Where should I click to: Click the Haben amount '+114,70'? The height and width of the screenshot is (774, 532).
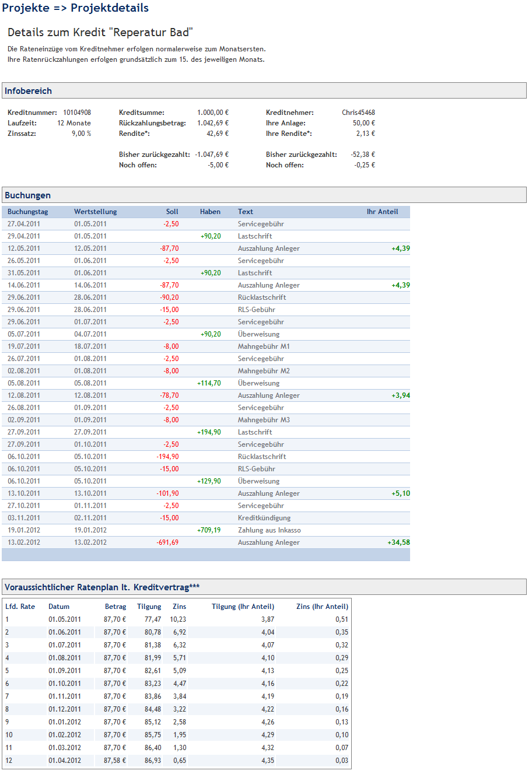coord(209,383)
